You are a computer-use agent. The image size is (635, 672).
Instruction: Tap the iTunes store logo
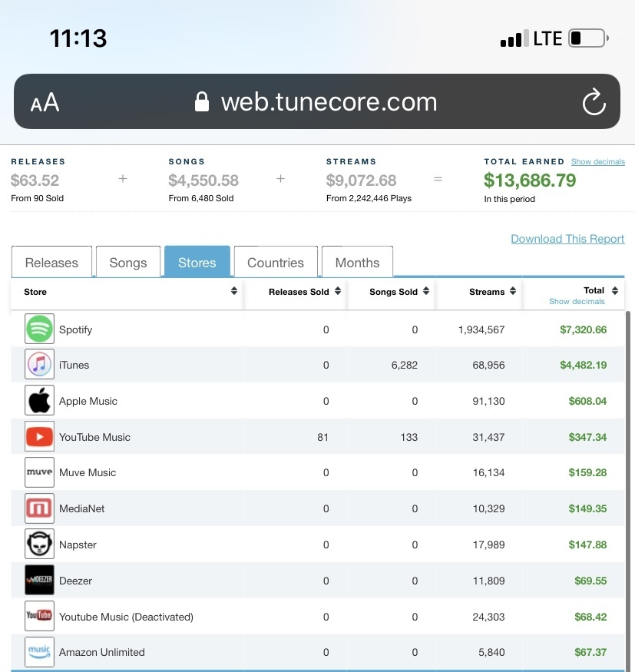click(39, 364)
